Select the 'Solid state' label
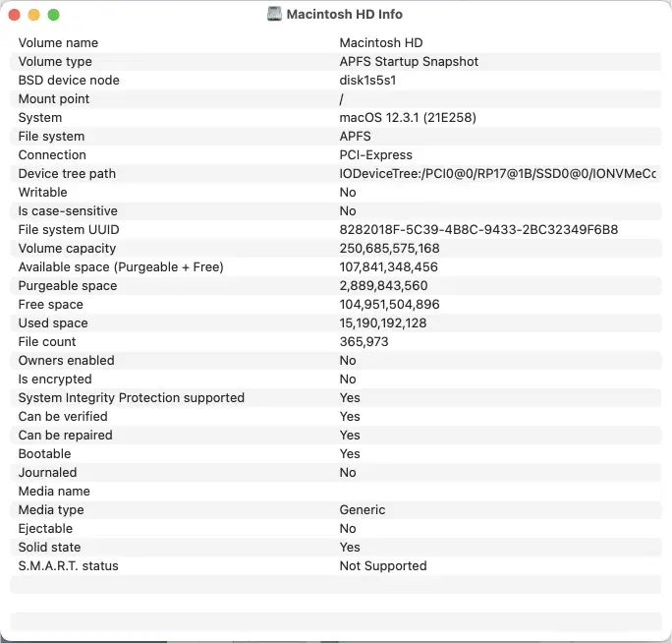This screenshot has height=643, width=672. point(50,548)
